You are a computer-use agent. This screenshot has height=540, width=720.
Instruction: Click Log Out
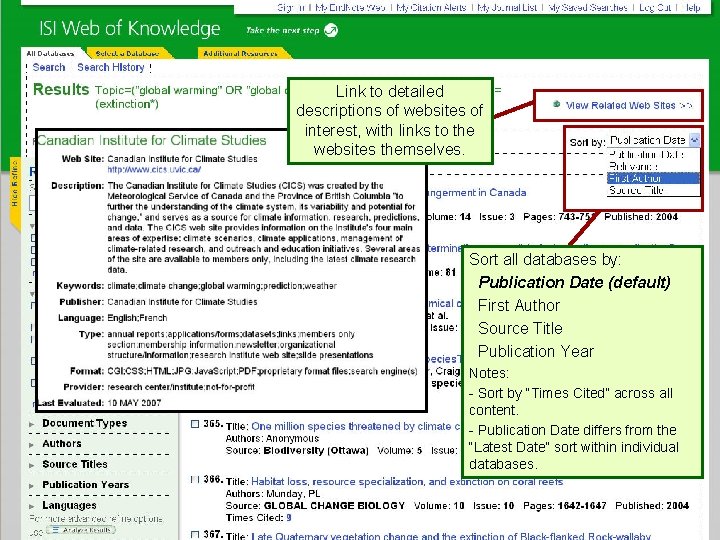pyautogui.click(x=655, y=7)
